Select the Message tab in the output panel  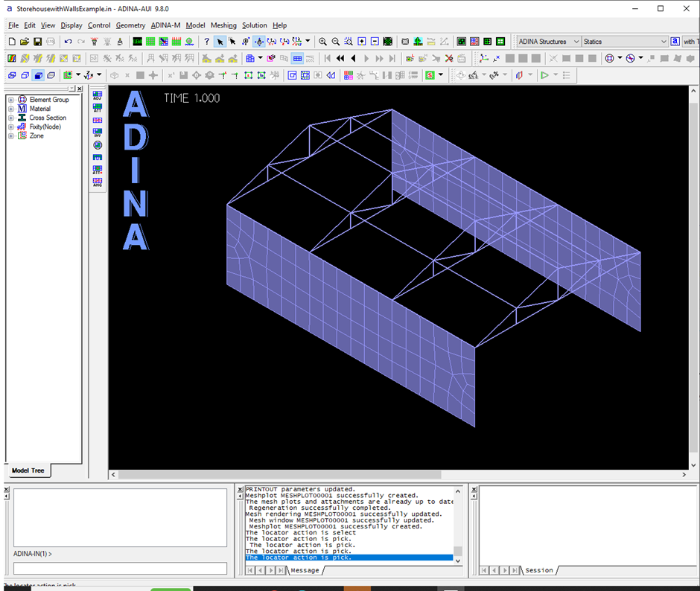pyautogui.click(x=305, y=570)
